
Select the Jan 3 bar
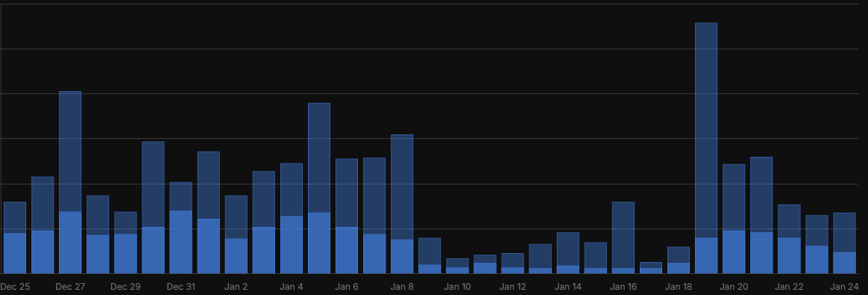click(263, 223)
